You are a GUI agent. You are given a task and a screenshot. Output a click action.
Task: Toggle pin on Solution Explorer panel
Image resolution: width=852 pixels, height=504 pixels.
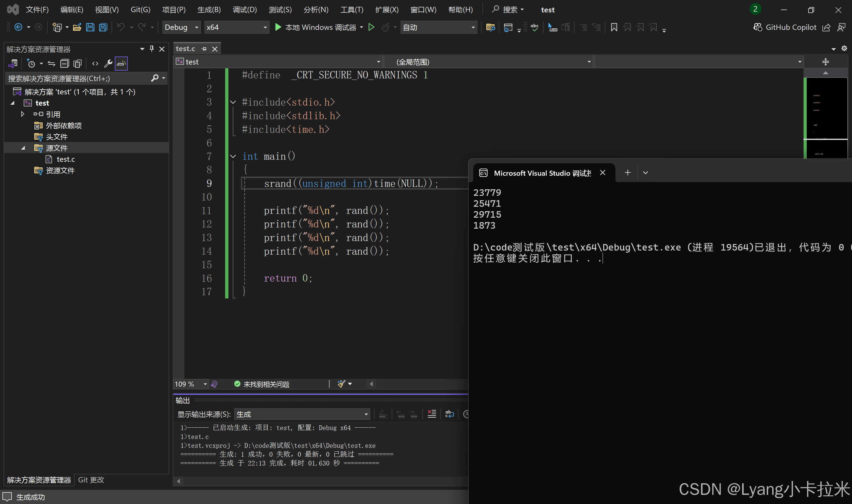pos(152,49)
